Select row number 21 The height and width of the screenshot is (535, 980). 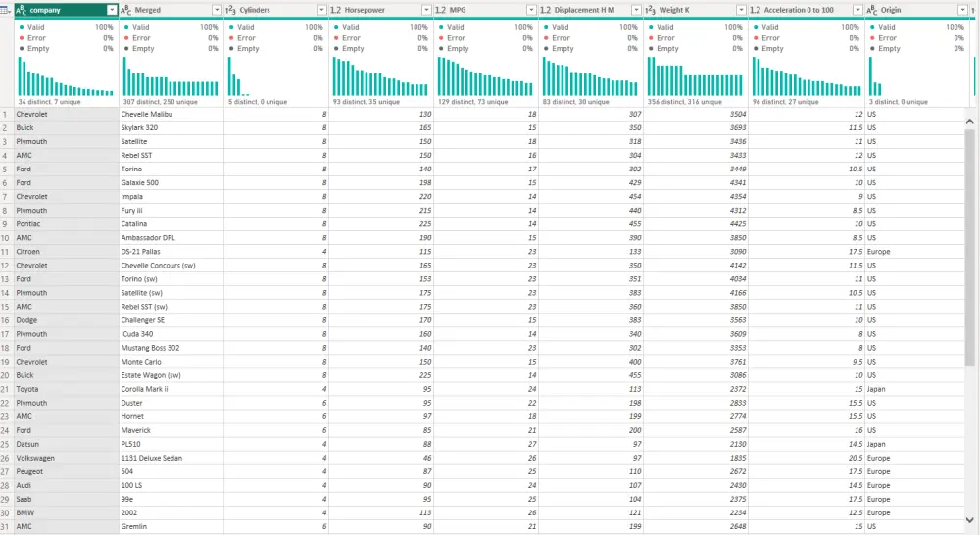coord(6,389)
